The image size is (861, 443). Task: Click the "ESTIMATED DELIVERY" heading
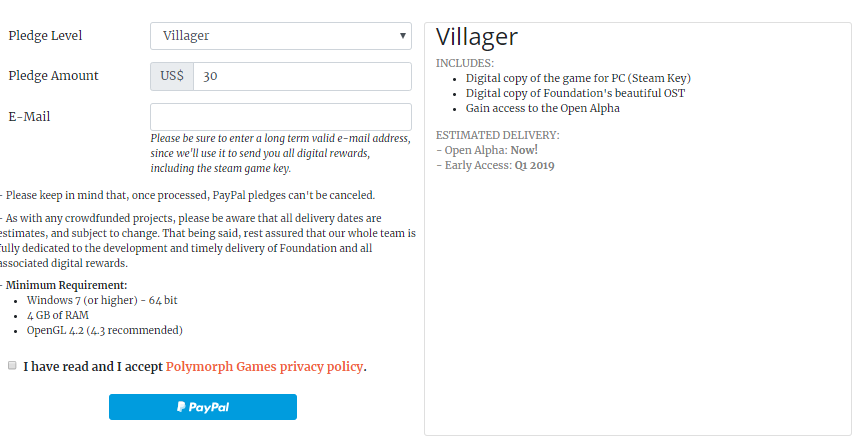pos(497,135)
